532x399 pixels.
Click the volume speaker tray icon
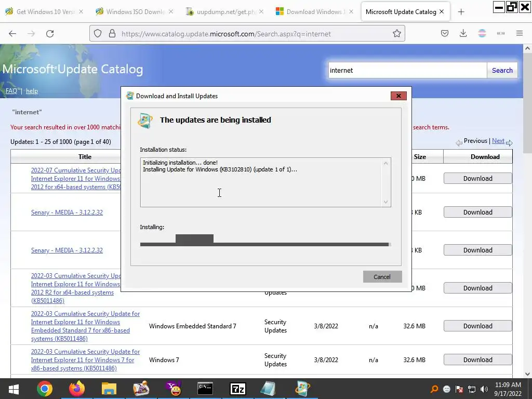(484, 389)
